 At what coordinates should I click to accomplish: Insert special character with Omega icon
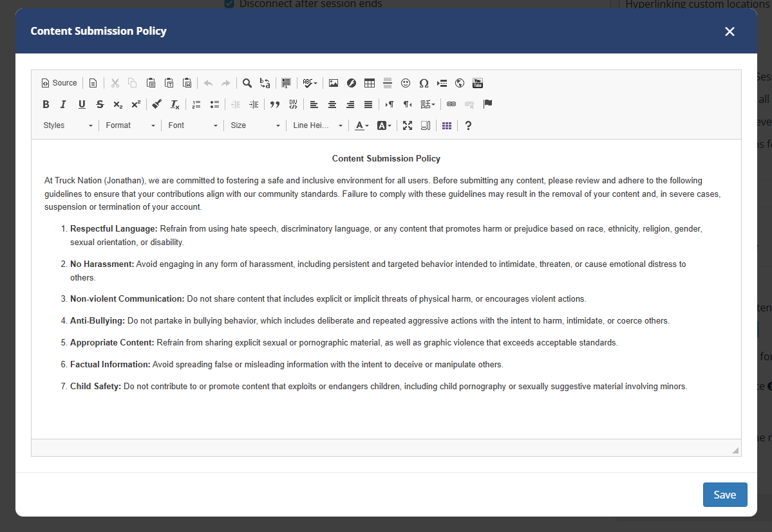[424, 83]
